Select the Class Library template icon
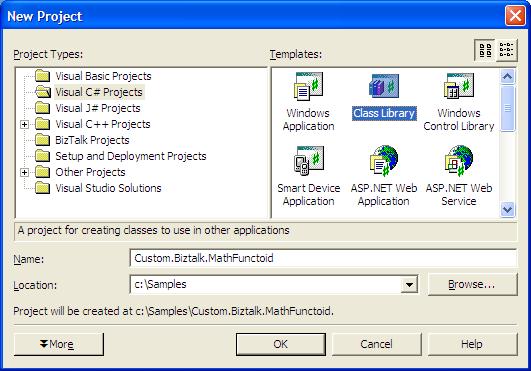The height and width of the screenshot is (371, 531). point(384,86)
